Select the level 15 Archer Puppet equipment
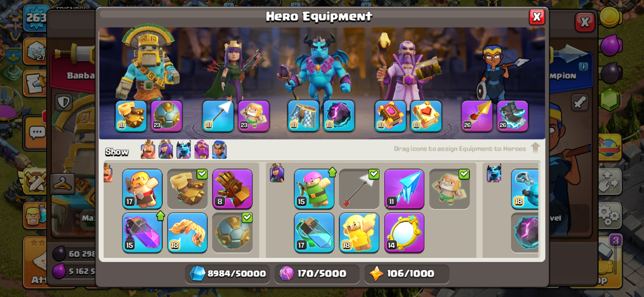The height and width of the screenshot is (297, 644). [314, 189]
